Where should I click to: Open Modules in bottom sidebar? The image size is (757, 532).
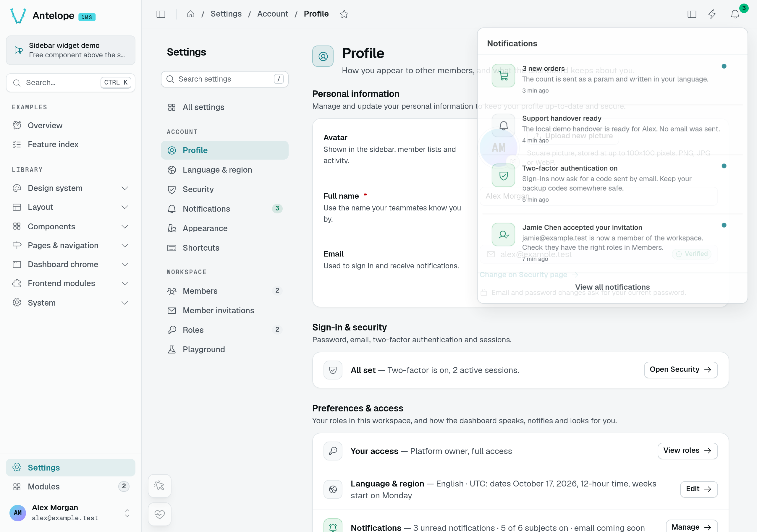(71, 486)
